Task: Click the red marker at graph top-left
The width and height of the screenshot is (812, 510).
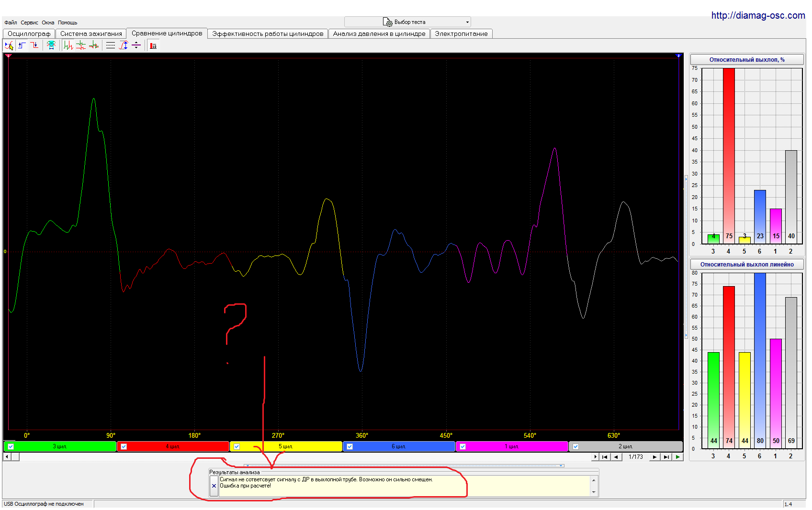Action: click(8, 55)
